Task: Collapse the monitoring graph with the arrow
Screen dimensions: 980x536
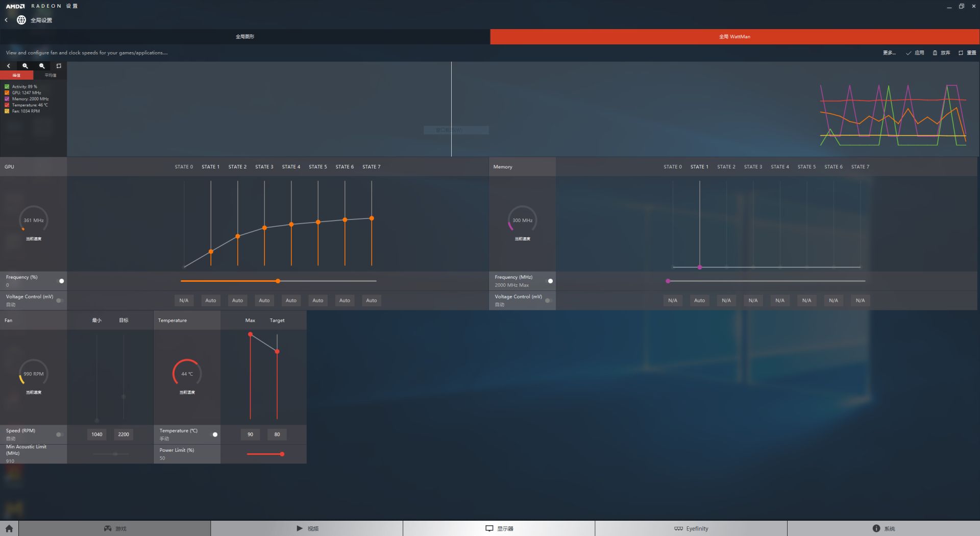Action: point(8,66)
